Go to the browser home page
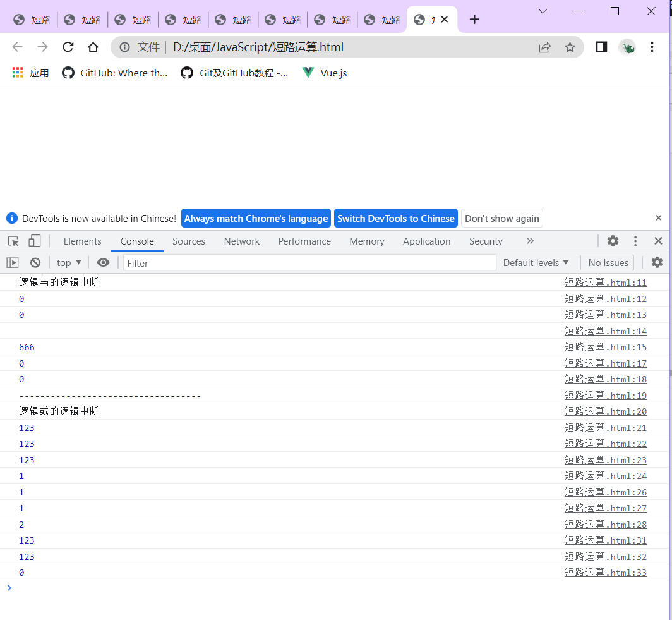Screen dimensions: 672x620 click(93, 47)
